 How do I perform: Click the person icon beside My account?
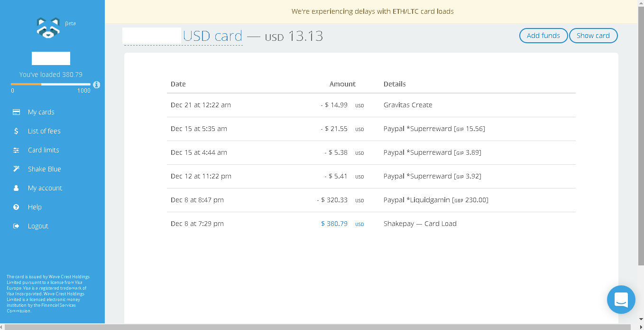16,188
